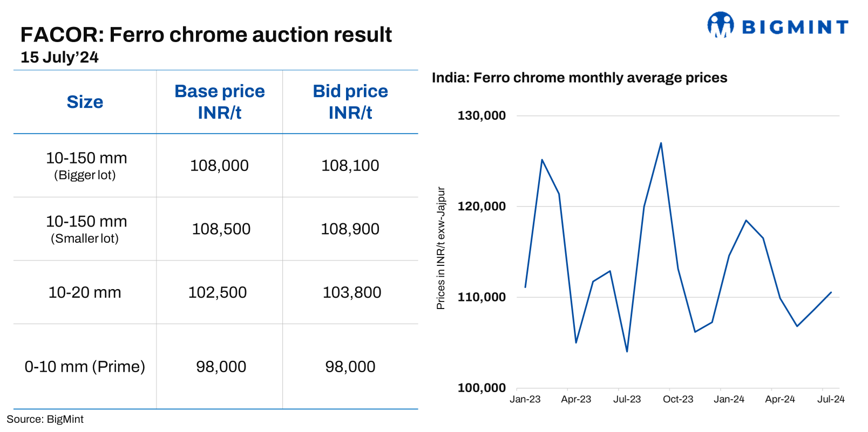The image size is (868, 432).
Task: Click the 10-150 mm Smaller lot row label
Action: (x=86, y=229)
